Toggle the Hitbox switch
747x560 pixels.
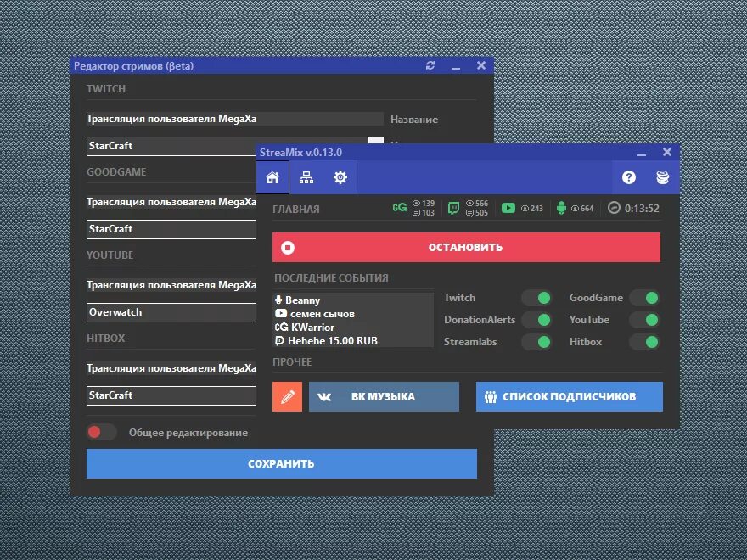pyautogui.click(x=644, y=342)
